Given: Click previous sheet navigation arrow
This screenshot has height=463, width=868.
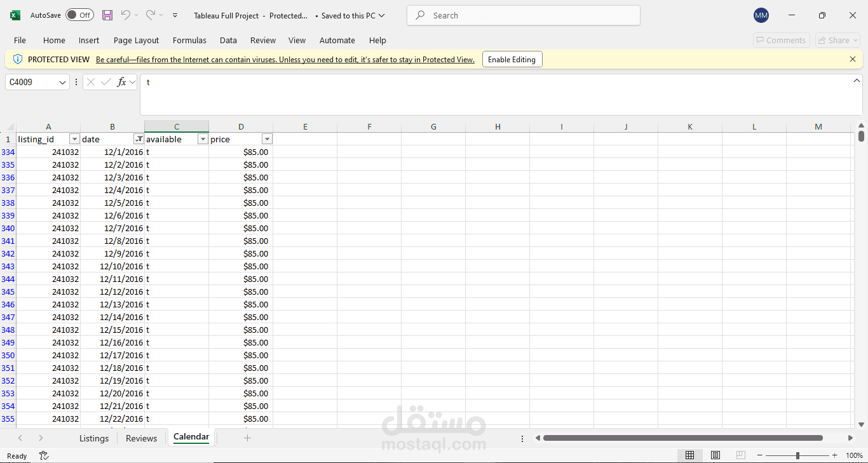Looking at the screenshot, I should (x=20, y=438).
